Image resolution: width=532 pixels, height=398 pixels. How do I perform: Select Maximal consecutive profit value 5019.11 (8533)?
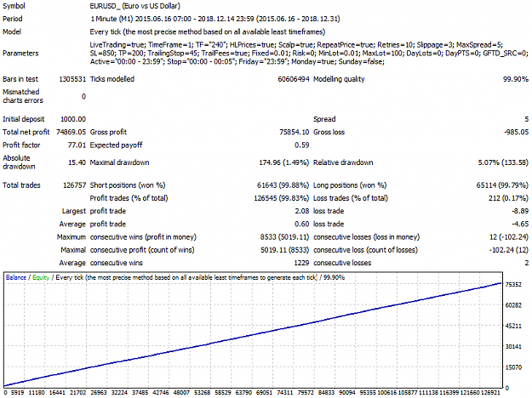[x=284, y=250]
